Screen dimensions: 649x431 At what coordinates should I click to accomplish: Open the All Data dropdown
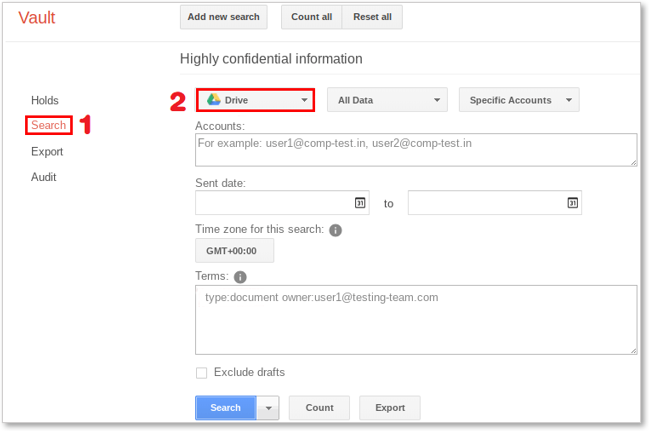[x=387, y=100]
